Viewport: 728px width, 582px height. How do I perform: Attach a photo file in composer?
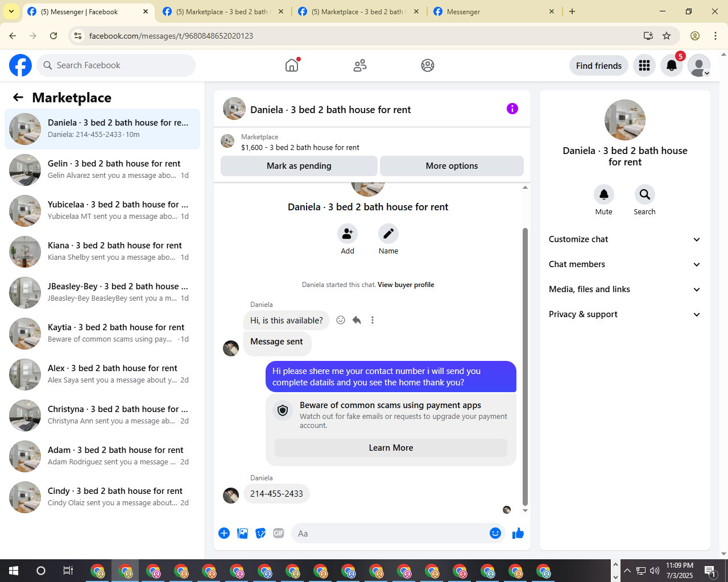242,533
